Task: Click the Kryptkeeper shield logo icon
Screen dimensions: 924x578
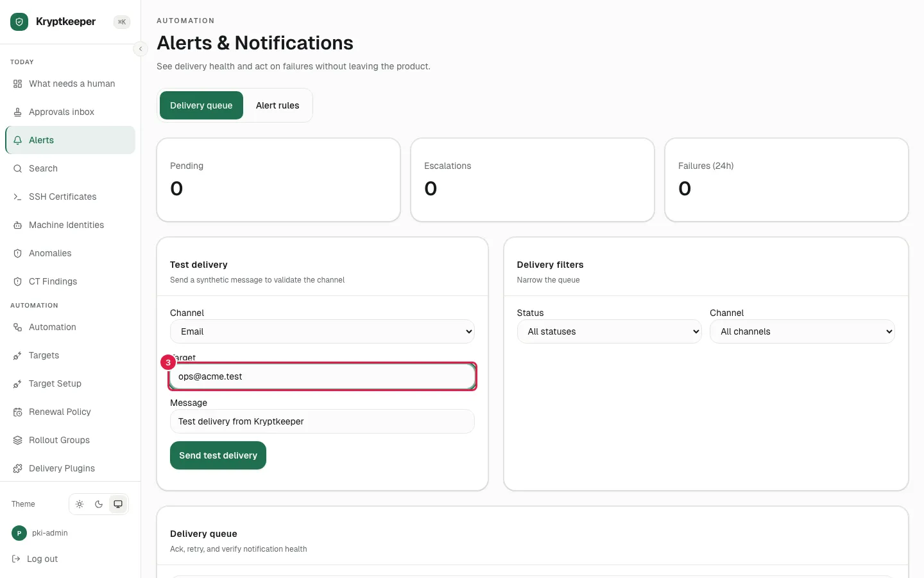Action: 19,22
